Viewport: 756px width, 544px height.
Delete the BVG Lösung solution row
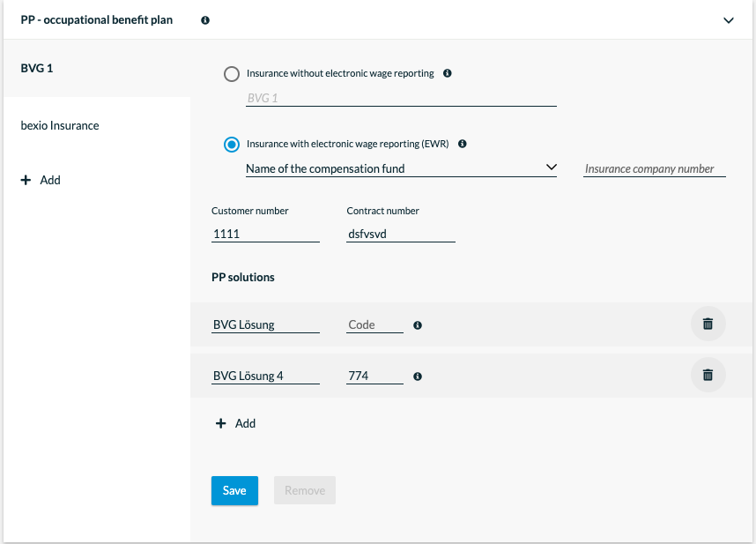pos(708,324)
